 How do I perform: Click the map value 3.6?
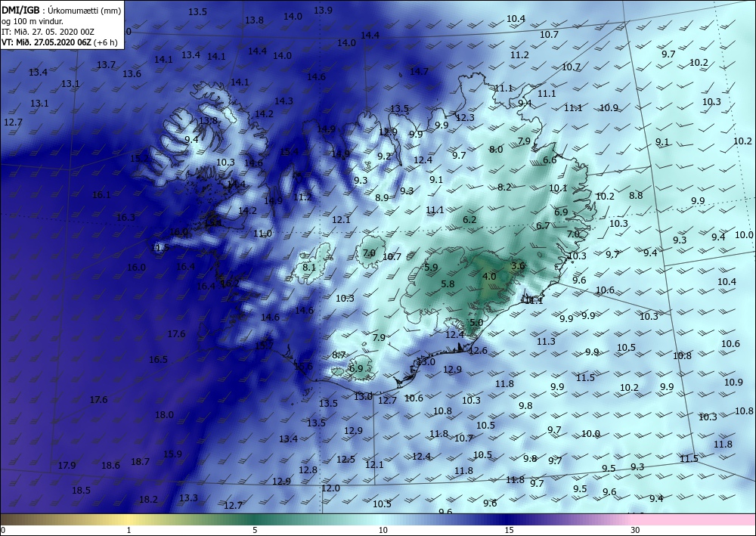click(518, 265)
